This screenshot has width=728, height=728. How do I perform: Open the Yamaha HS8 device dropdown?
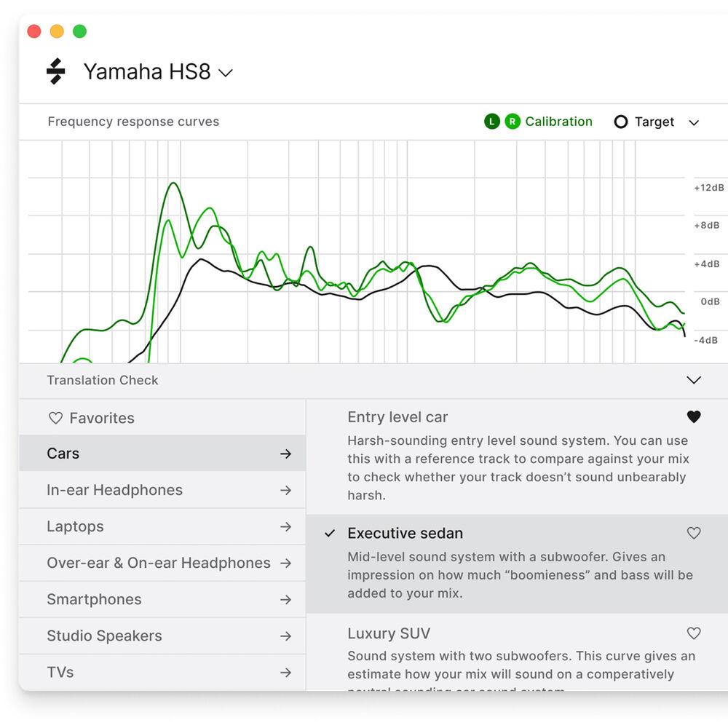226,73
